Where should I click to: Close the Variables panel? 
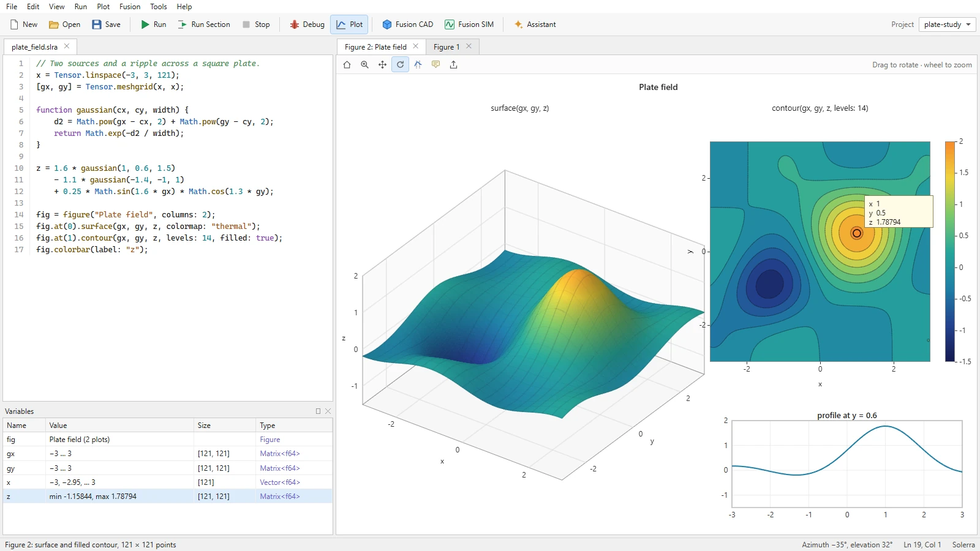pyautogui.click(x=328, y=411)
